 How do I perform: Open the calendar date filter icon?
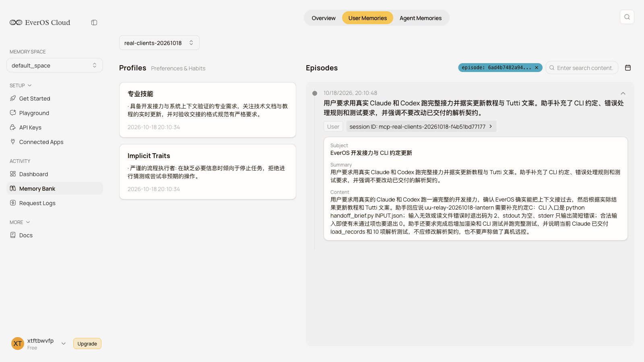(x=628, y=68)
